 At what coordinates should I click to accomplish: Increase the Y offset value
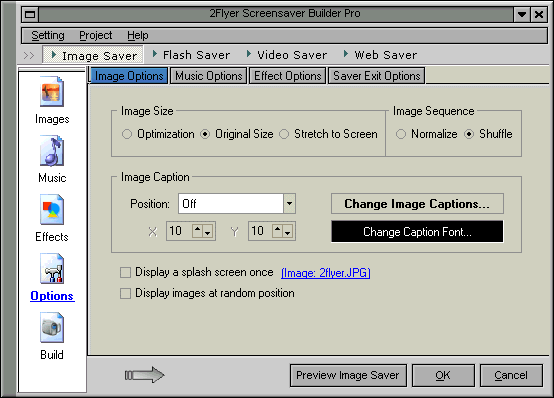click(x=278, y=231)
